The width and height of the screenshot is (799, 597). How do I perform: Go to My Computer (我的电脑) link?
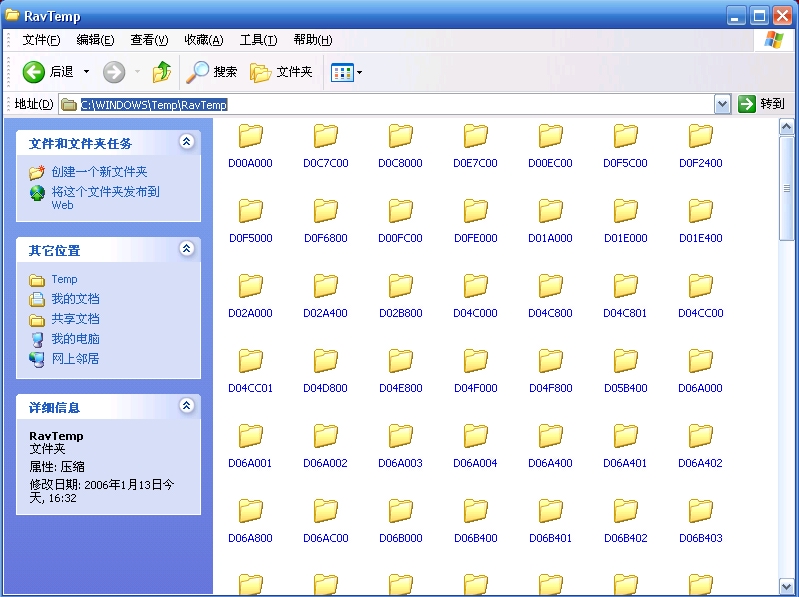tap(75, 339)
